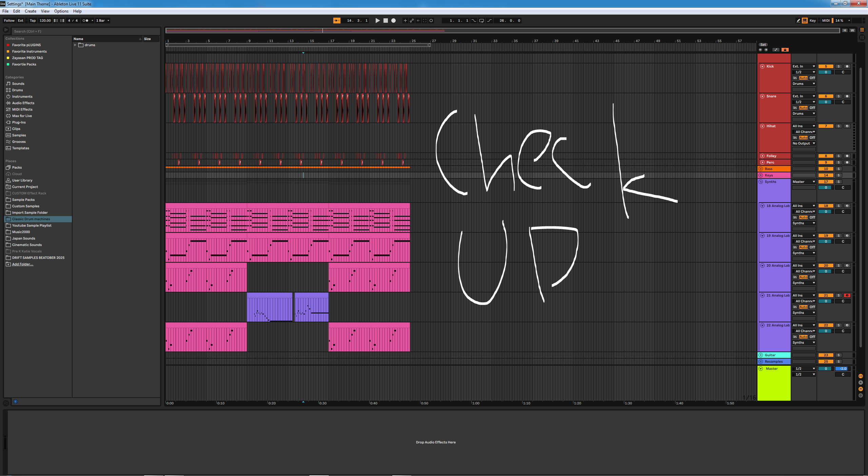Open the Options menu
This screenshot has width=868, height=476.
(x=61, y=11)
